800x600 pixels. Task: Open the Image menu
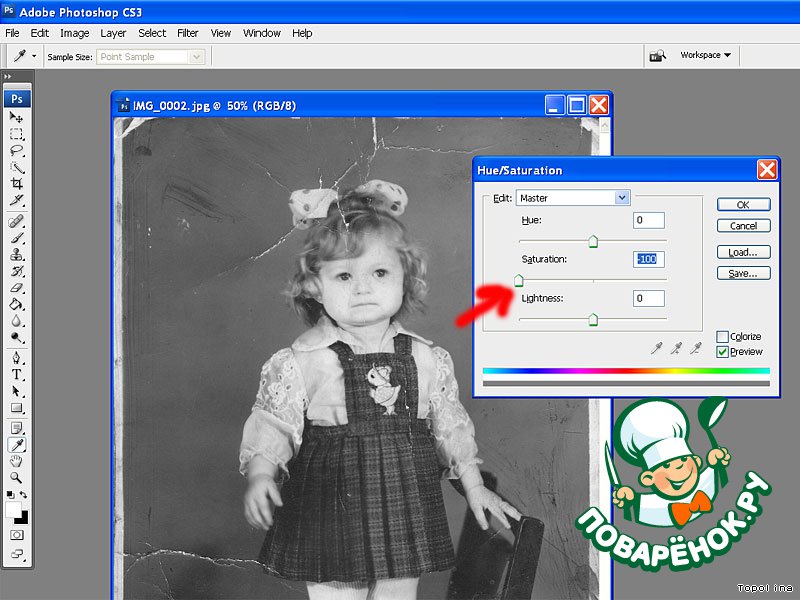tap(75, 33)
